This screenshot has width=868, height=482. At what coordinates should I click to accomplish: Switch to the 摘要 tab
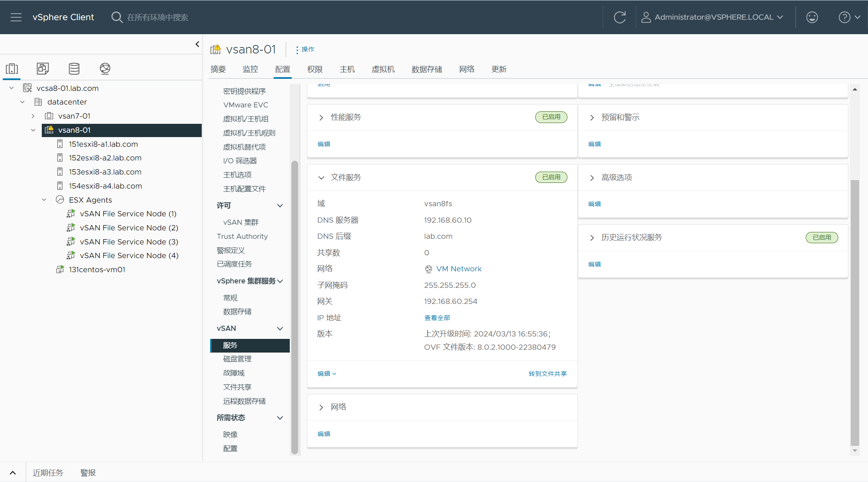pyautogui.click(x=218, y=69)
